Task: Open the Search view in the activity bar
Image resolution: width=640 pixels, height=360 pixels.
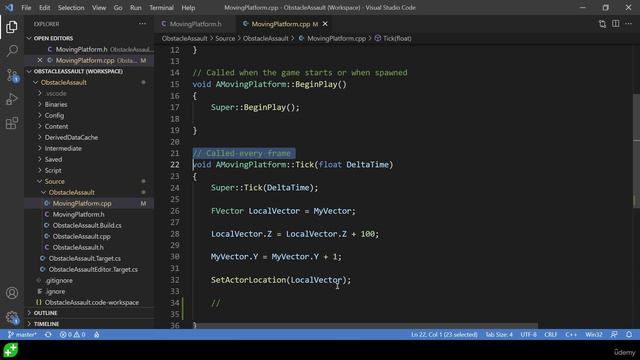Action: click(x=12, y=51)
